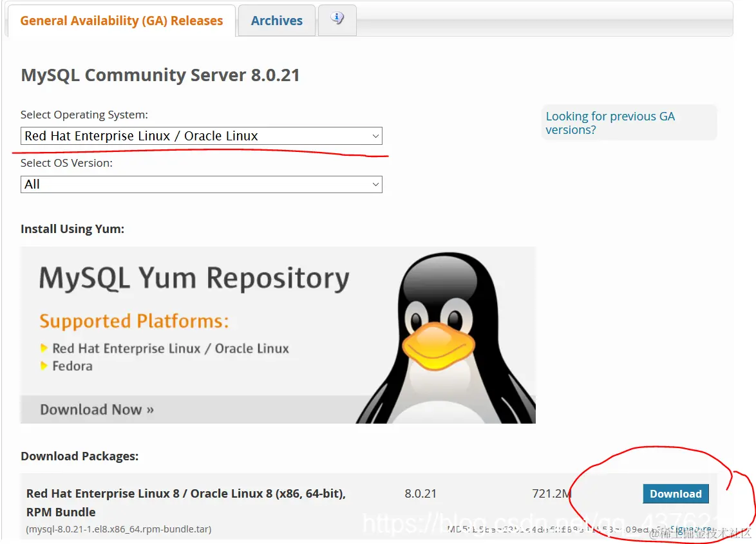Select the Red Hat Enterprise Linux 8 RPM Bundle title
The height and width of the screenshot is (544, 756).
185,503
